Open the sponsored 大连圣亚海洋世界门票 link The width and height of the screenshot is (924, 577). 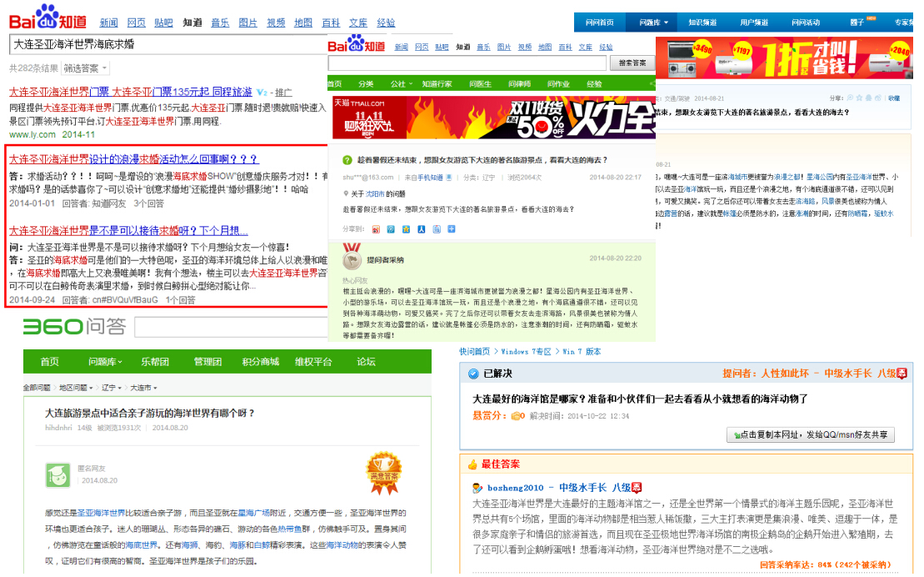click(130, 92)
